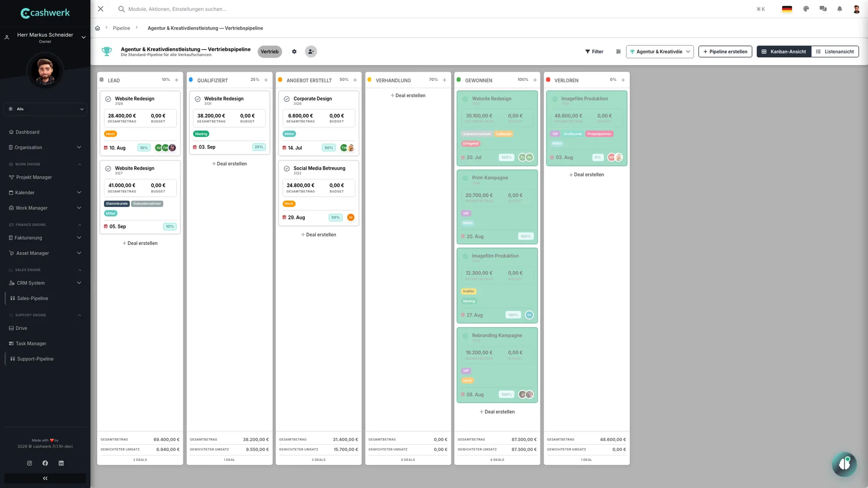Viewport: 868px width, 488px height.
Task: Open the Agentur & Kreativdie pipeline dropdown
Action: [x=660, y=51]
